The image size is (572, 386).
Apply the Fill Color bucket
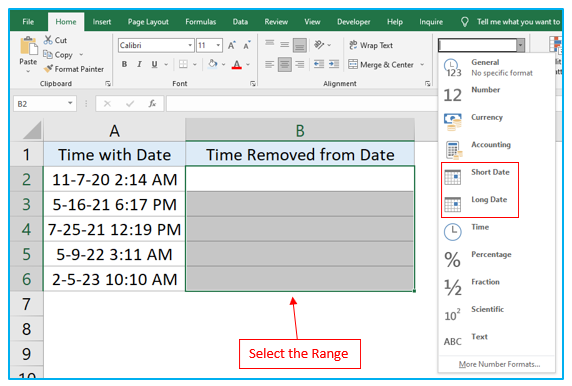(x=212, y=64)
